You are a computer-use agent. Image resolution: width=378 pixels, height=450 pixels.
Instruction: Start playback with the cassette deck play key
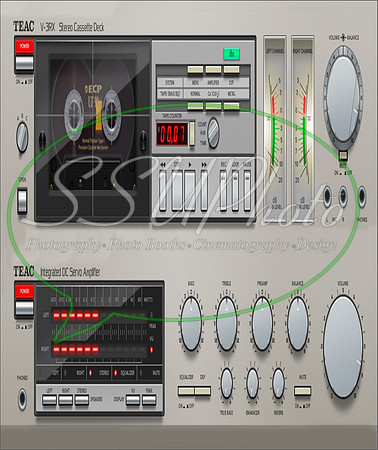(x=189, y=190)
